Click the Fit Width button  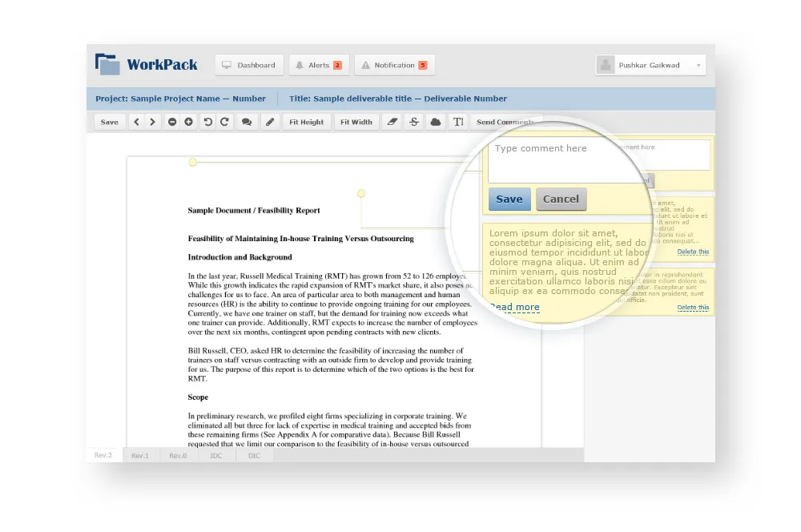(x=356, y=122)
